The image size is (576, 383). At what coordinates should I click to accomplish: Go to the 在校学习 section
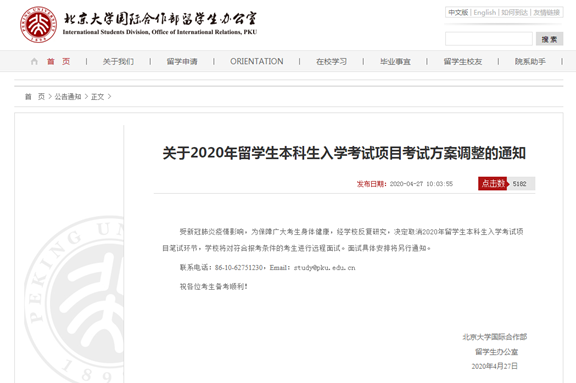tap(331, 61)
